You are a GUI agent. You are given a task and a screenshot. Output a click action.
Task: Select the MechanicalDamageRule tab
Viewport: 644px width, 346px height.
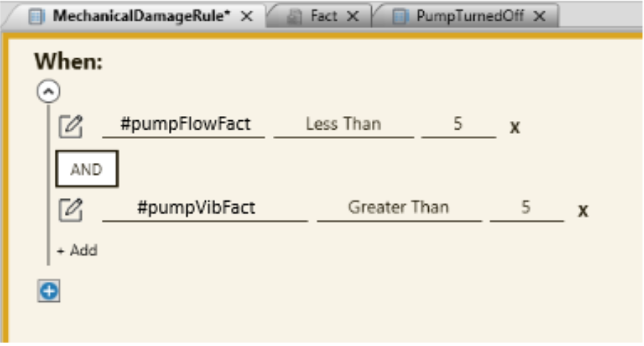pos(141,16)
